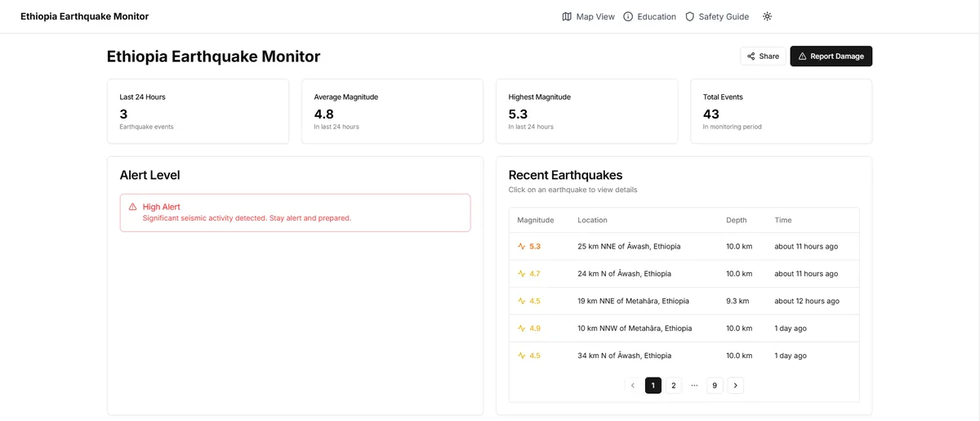Click the Recent Earthquakes heading
Image resolution: width=980 pixels, height=421 pixels.
(565, 175)
